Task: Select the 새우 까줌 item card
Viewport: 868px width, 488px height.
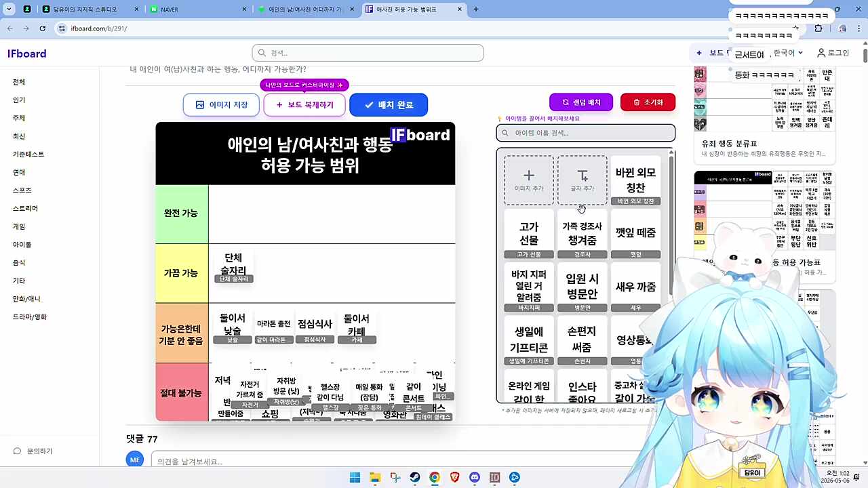Action: click(x=635, y=287)
